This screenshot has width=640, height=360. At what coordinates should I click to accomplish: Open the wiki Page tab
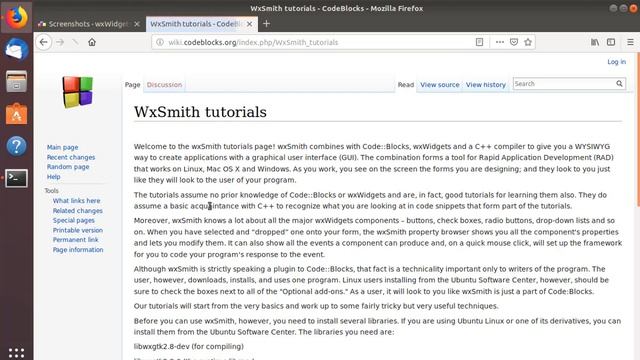[x=132, y=84]
